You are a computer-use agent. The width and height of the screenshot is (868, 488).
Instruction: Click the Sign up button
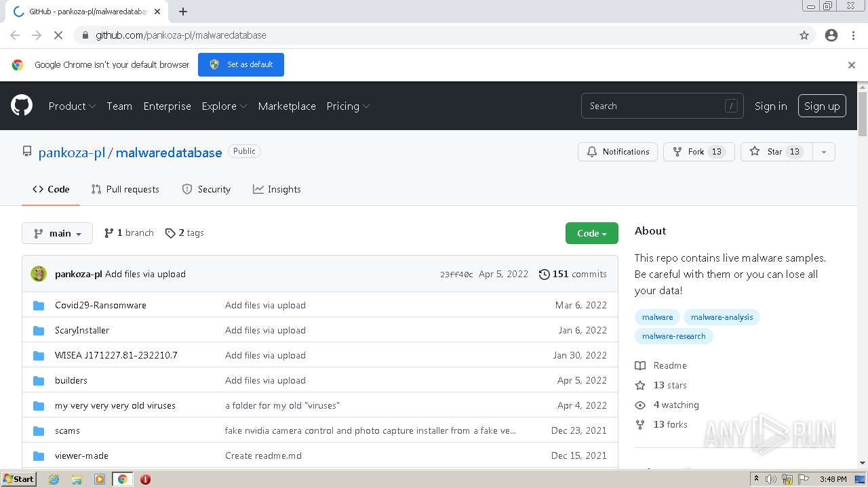[x=822, y=106]
